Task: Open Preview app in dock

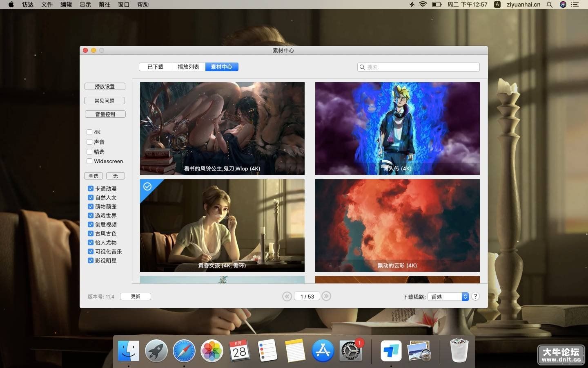Action: tap(419, 351)
